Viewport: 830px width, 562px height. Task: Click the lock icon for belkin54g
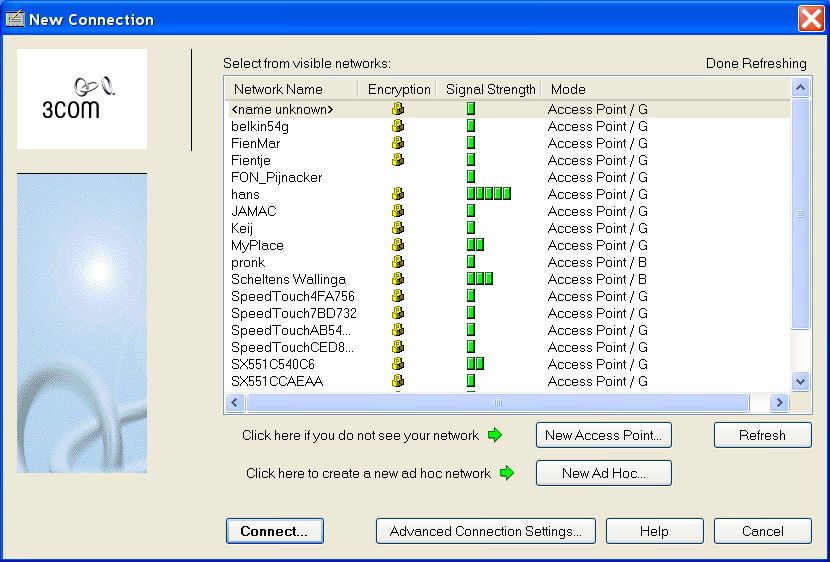pos(398,126)
